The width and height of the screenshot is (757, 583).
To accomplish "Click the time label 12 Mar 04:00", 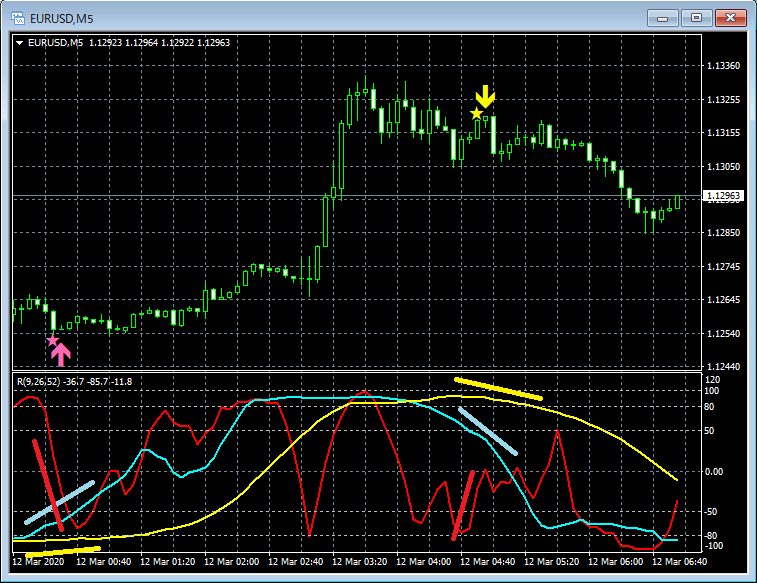I will click(424, 562).
